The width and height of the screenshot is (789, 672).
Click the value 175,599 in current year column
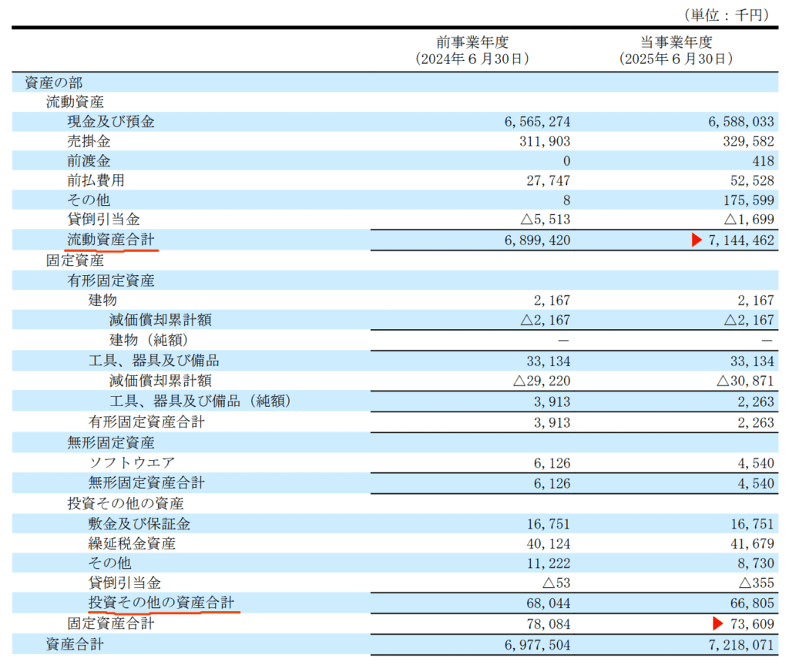tap(745, 200)
